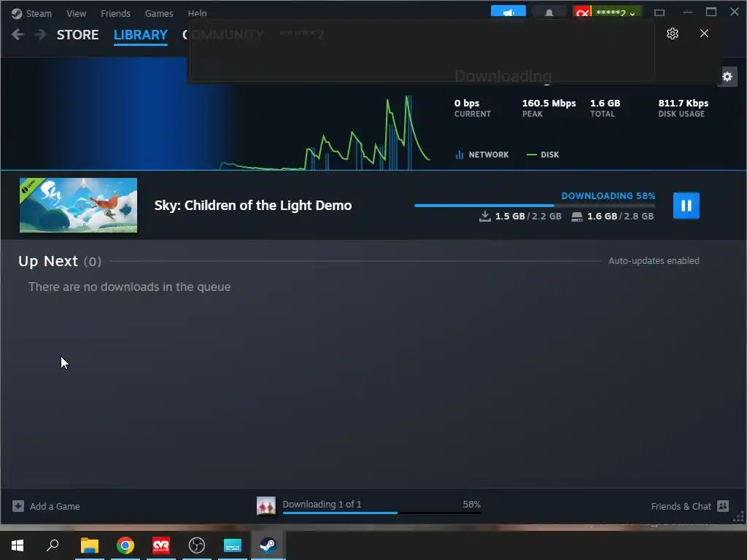Open the overlay settings gear

click(672, 34)
